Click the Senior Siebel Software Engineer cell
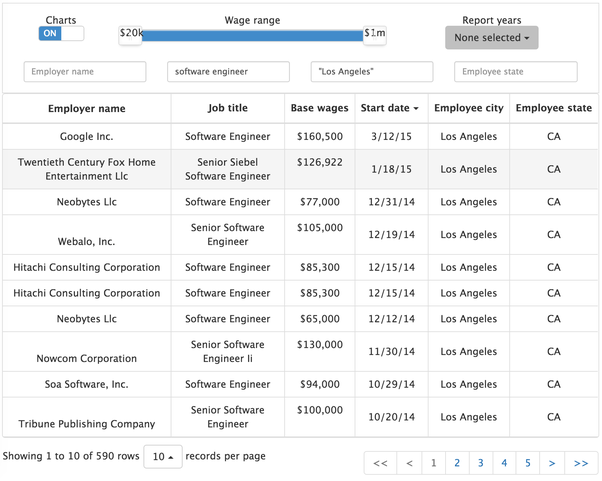 tap(228, 169)
